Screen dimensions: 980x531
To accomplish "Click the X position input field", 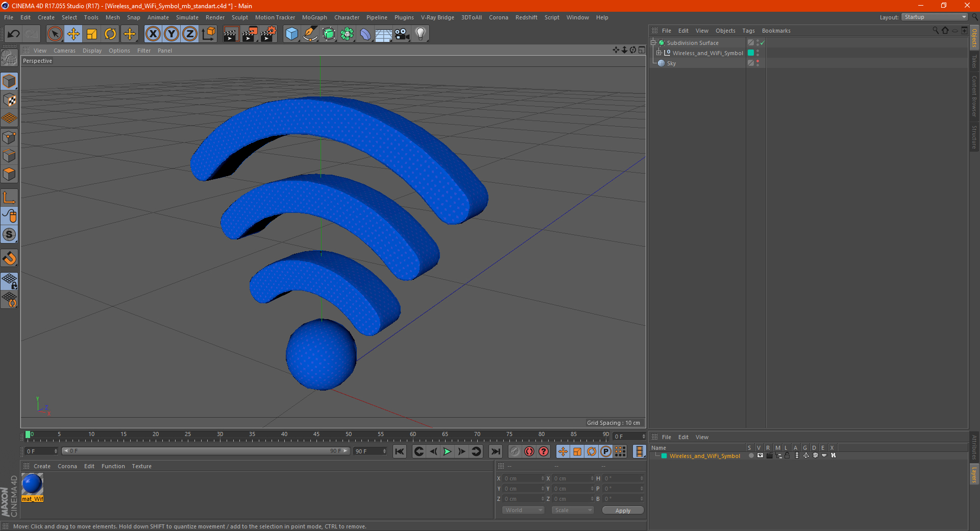I will pos(523,478).
